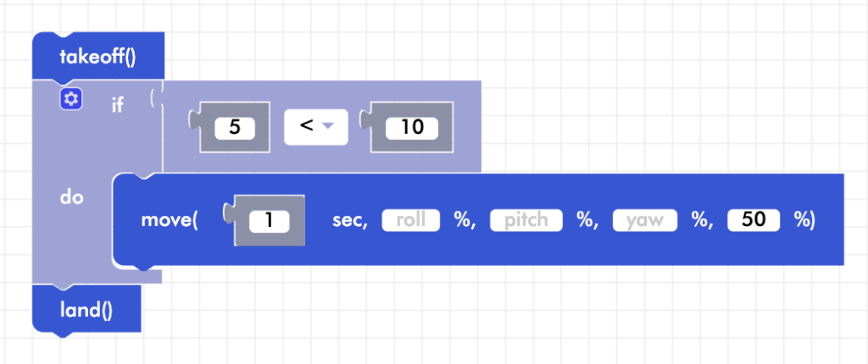This screenshot has width=868, height=364.
Task: Click the "sec," label on the move block
Action: coord(350,221)
